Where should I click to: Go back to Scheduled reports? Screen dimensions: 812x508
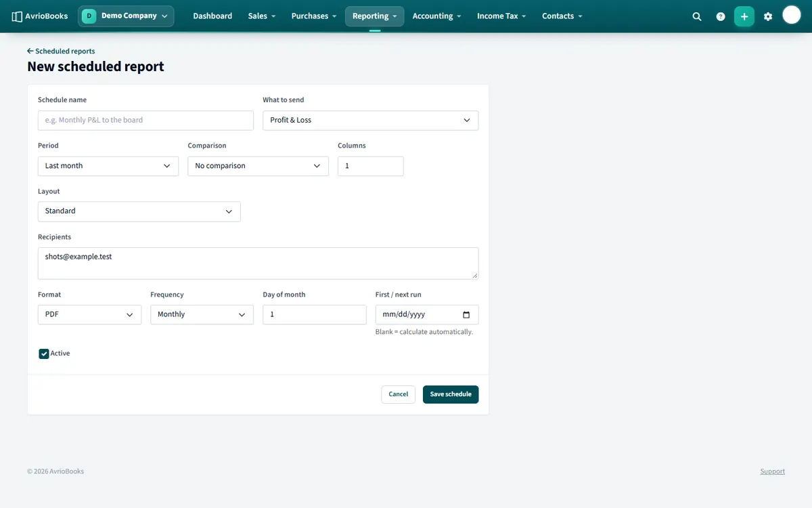pyautogui.click(x=61, y=51)
